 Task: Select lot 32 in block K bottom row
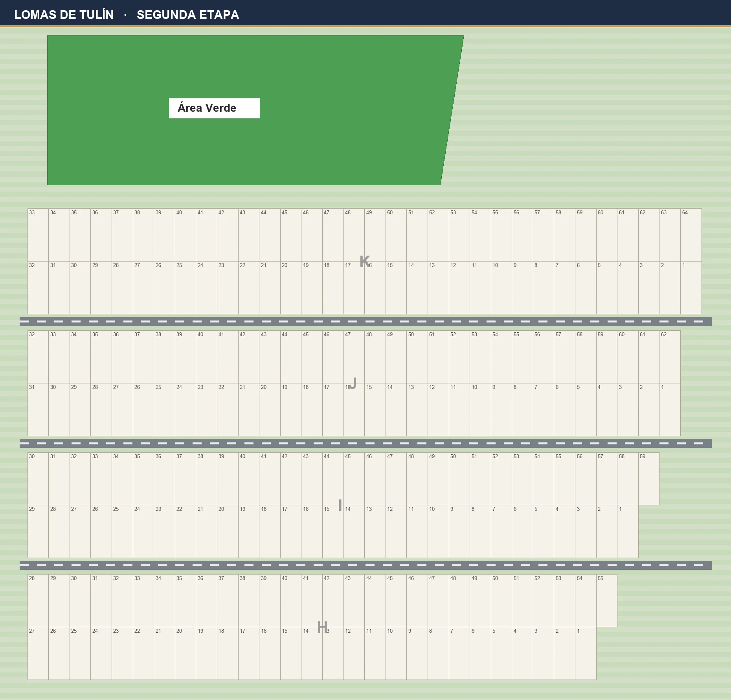pyautogui.click(x=38, y=287)
